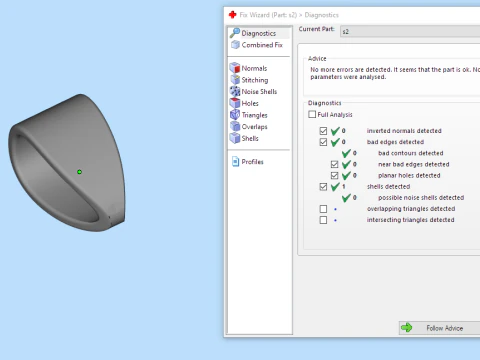Click the Current Part field showing s2
The width and height of the screenshot is (480, 360).
tap(410, 32)
